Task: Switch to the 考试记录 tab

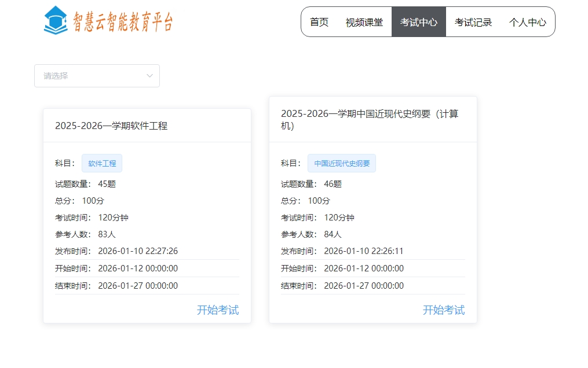Action: click(x=473, y=22)
